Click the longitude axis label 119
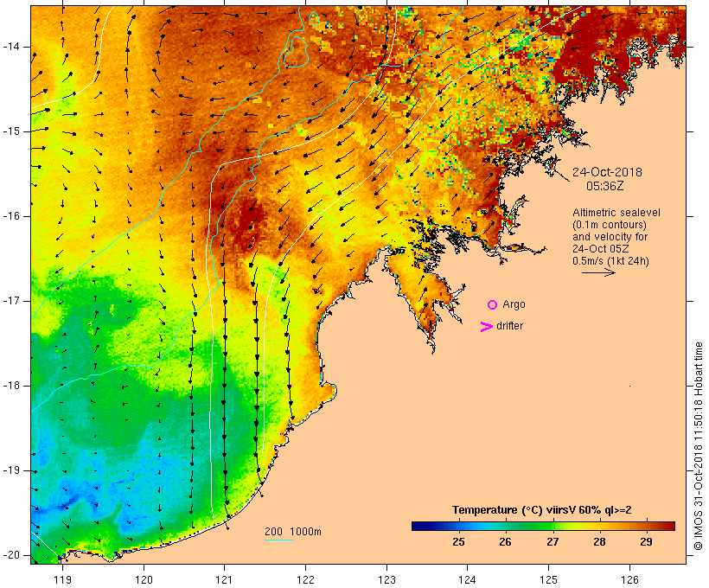Image resolution: width=709 pixels, height=588 pixels. pos(62,580)
